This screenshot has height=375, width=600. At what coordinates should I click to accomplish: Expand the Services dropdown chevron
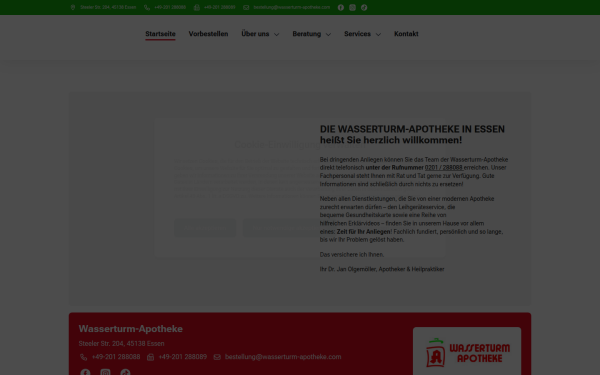(x=378, y=34)
